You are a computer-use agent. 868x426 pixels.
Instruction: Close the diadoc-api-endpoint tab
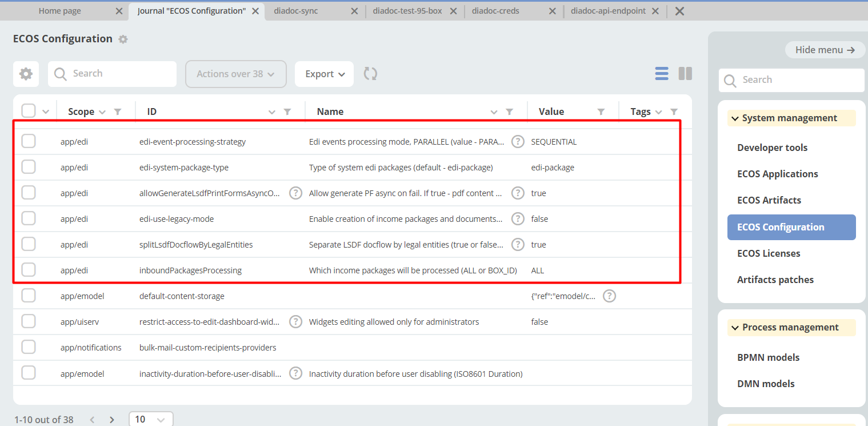pyautogui.click(x=655, y=11)
